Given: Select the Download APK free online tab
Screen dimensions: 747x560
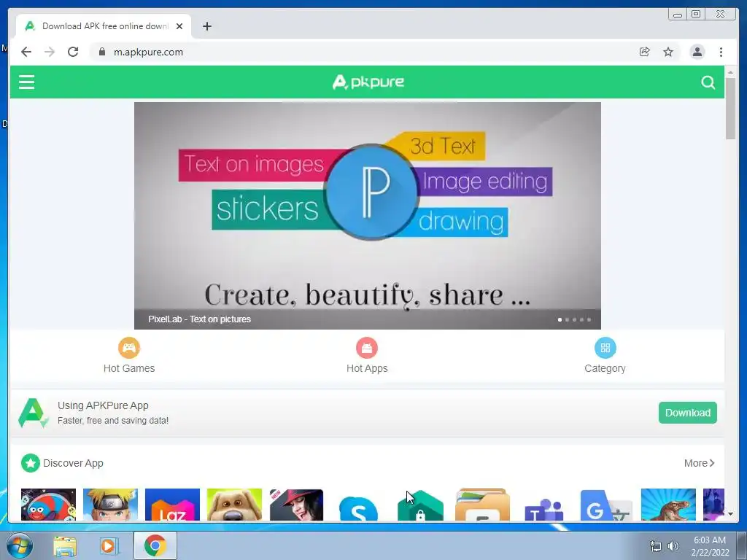Looking at the screenshot, I should point(104,26).
